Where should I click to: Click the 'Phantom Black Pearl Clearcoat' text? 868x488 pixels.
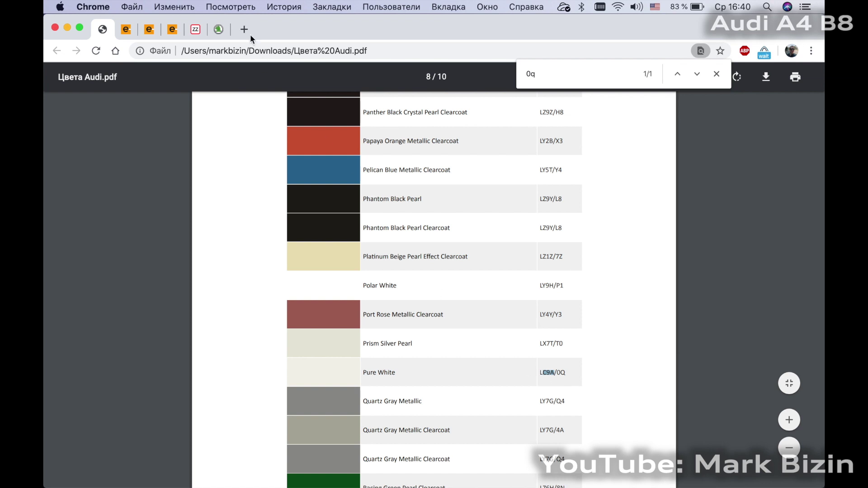tap(406, 228)
